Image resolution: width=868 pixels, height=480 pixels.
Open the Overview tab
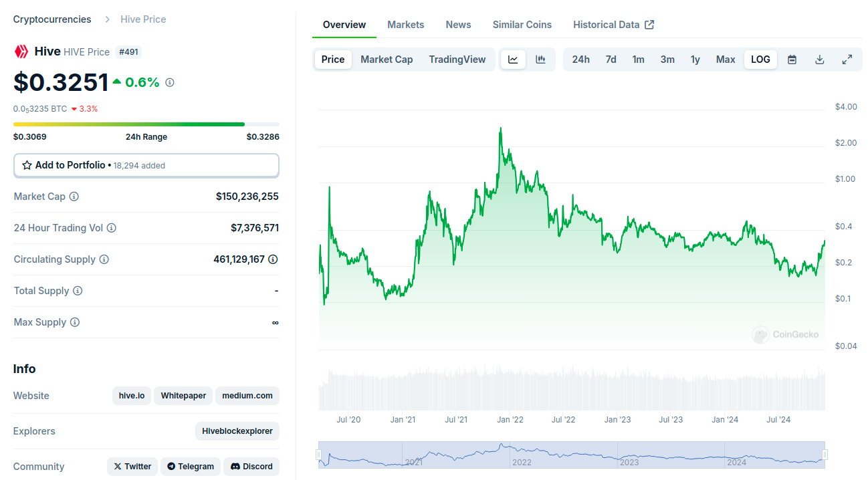(344, 25)
